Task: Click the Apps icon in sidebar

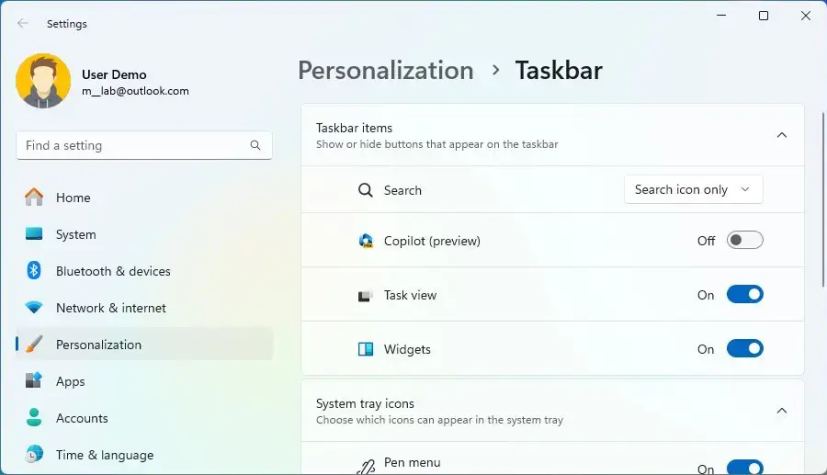Action: (34, 381)
